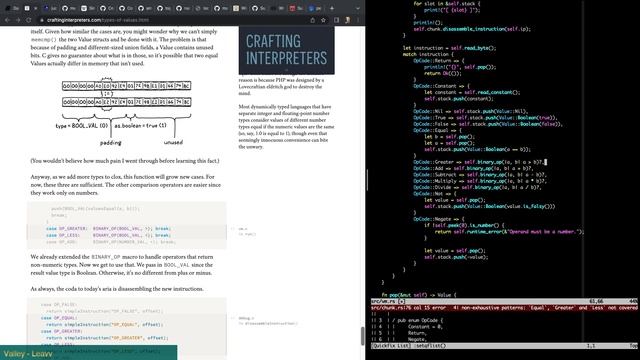The height and width of the screenshot is (360, 640).
Task: Switch to the first browser tab
Action: point(11,8)
